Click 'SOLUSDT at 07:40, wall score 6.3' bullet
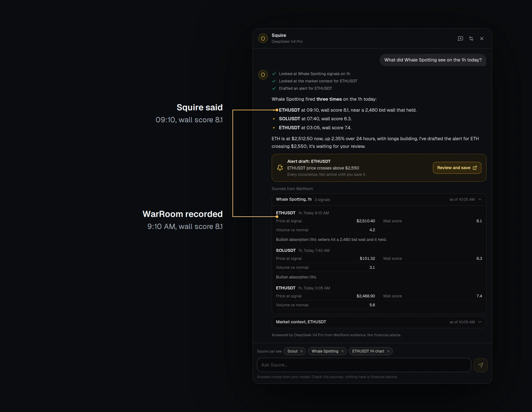Image resolution: width=532 pixels, height=412 pixels. point(315,119)
